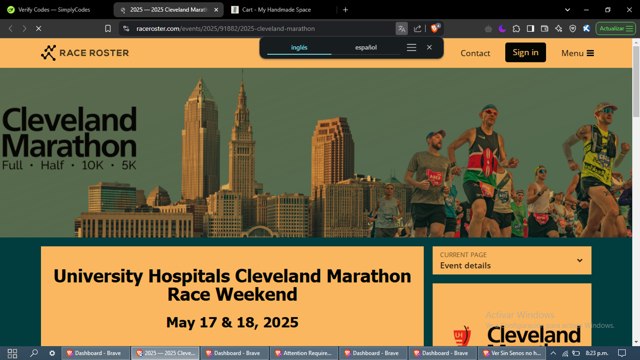
Task: Open a new browser tab
Action: tap(345, 9)
